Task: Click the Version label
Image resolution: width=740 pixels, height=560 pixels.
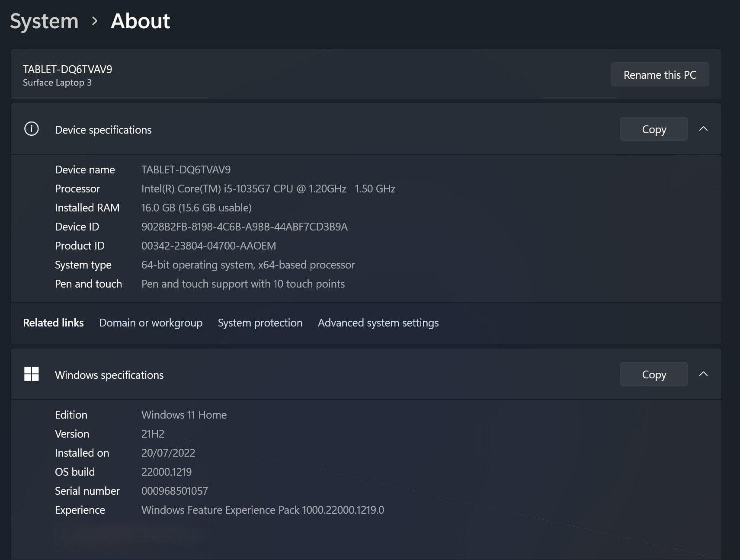Action: coord(72,434)
